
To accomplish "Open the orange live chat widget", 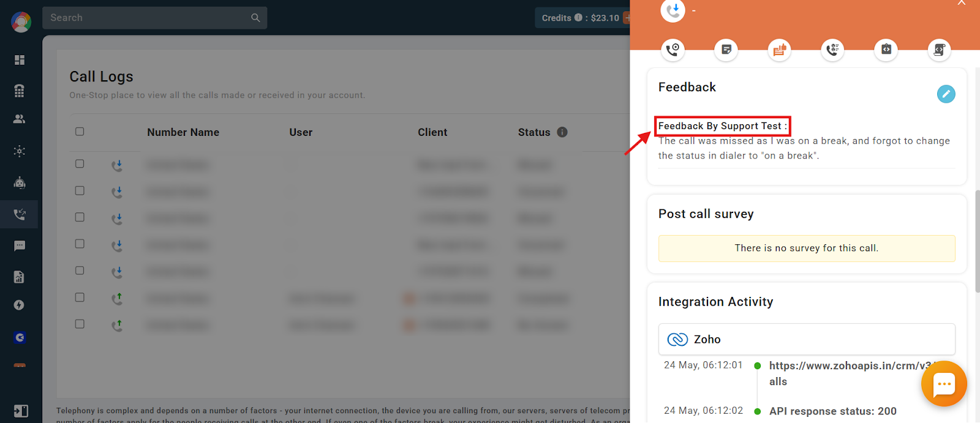I will point(944,384).
